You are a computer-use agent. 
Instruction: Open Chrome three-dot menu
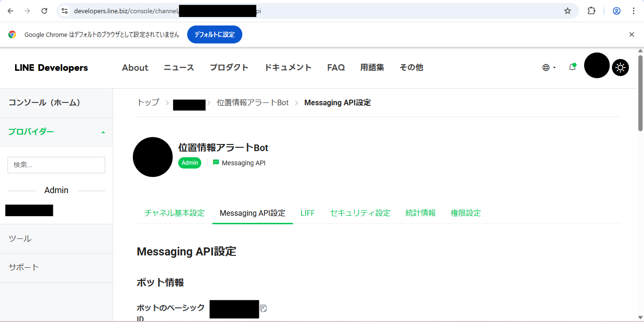634,11
